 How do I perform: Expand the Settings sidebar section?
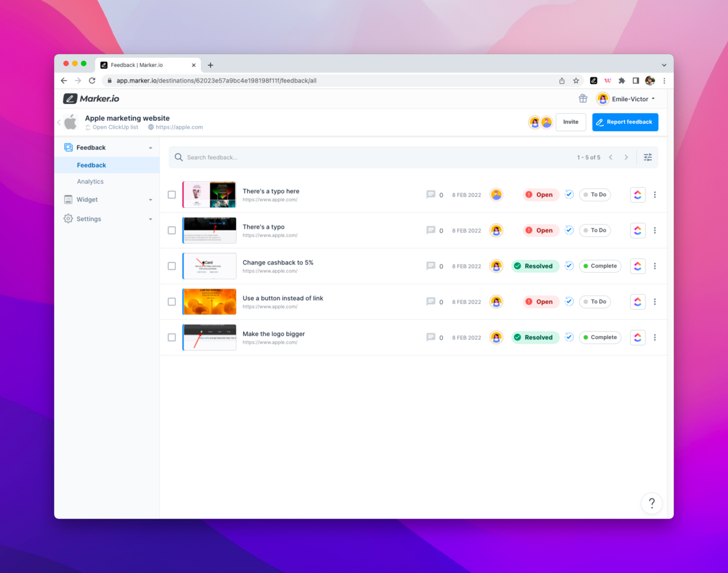[x=150, y=219]
